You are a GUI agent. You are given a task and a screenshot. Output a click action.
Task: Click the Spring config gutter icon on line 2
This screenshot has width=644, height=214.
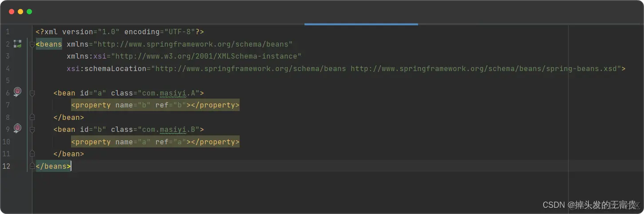(x=17, y=44)
